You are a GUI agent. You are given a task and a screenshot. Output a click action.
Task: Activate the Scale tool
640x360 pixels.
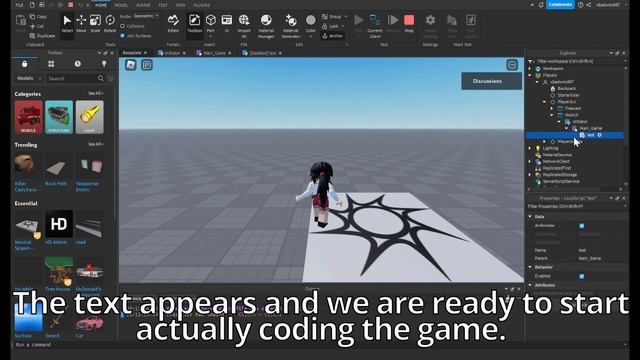click(x=95, y=24)
